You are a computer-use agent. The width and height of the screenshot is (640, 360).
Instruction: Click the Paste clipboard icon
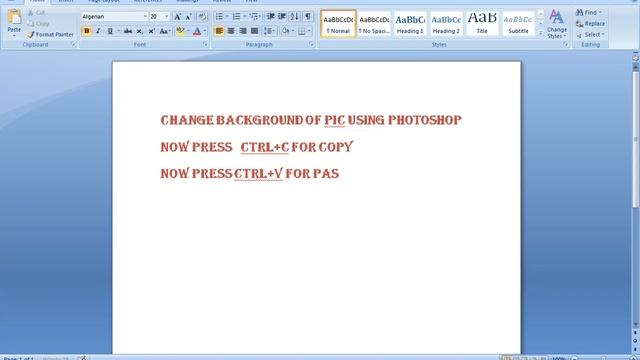click(14, 17)
